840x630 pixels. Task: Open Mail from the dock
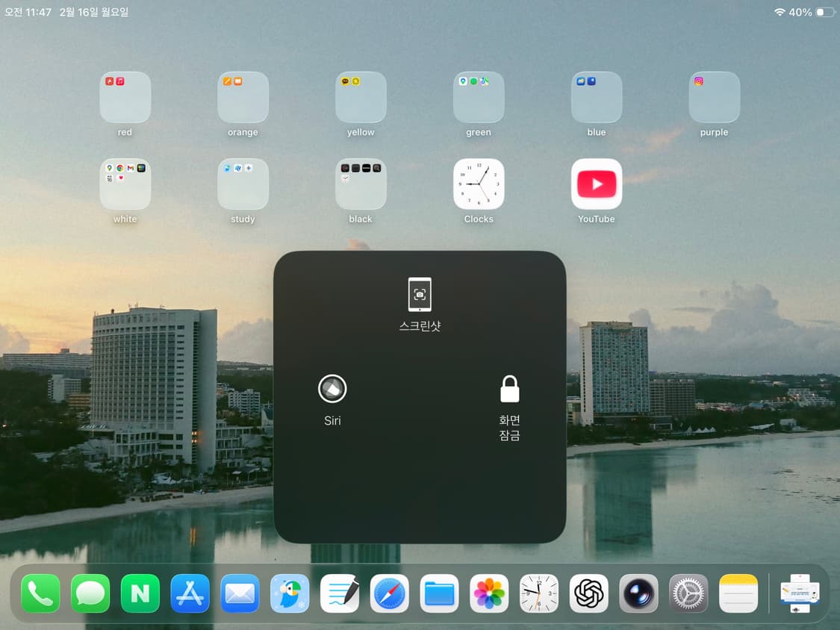(240, 594)
